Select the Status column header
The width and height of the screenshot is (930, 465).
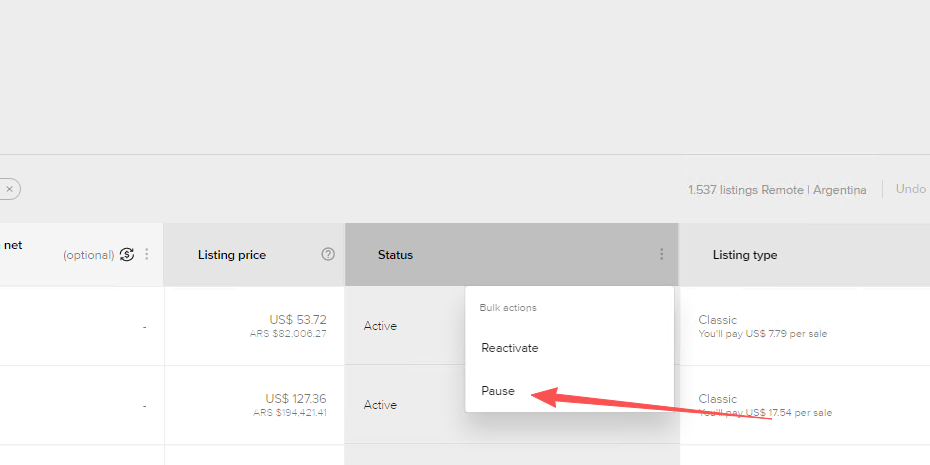coord(396,255)
